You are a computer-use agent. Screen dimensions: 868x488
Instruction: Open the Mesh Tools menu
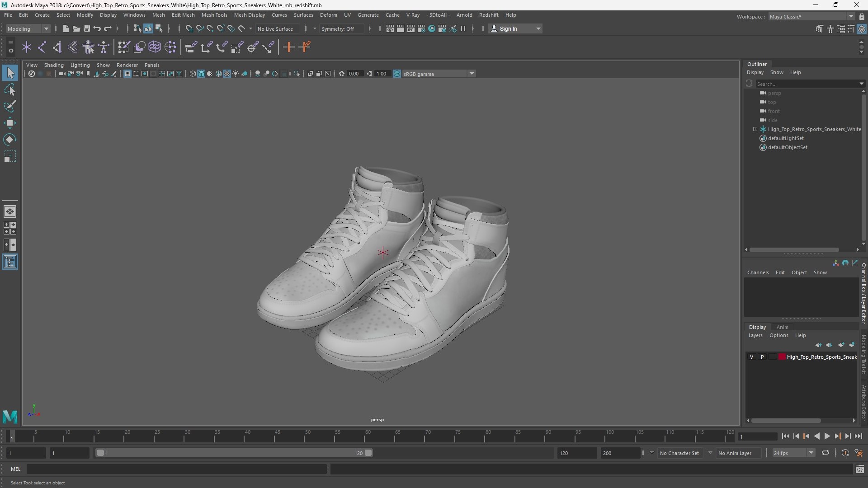tap(214, 15)
